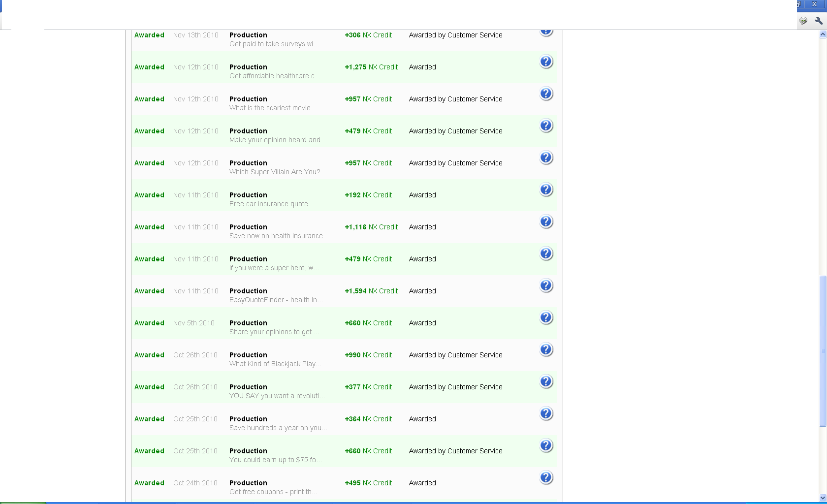This screenshot has width=827, height=504.
Task: Click "Which Super Villain Are You?" description
Action: [275, 172]
